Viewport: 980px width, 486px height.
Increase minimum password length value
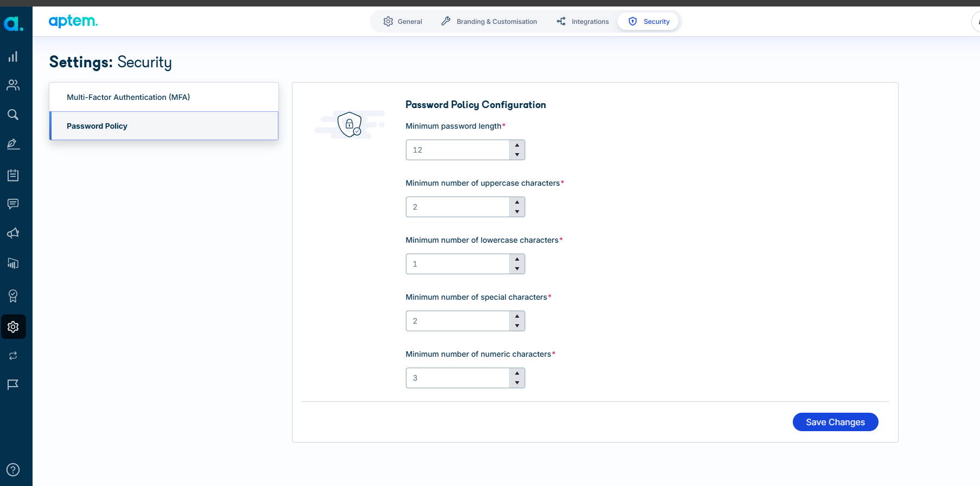click(x=517, y=145)
